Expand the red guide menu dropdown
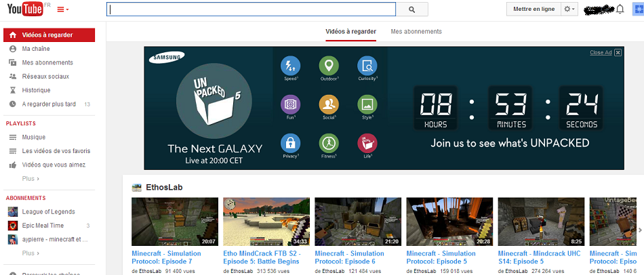The height and width of the screenshot is (275, 644). (x=63, y=9)
